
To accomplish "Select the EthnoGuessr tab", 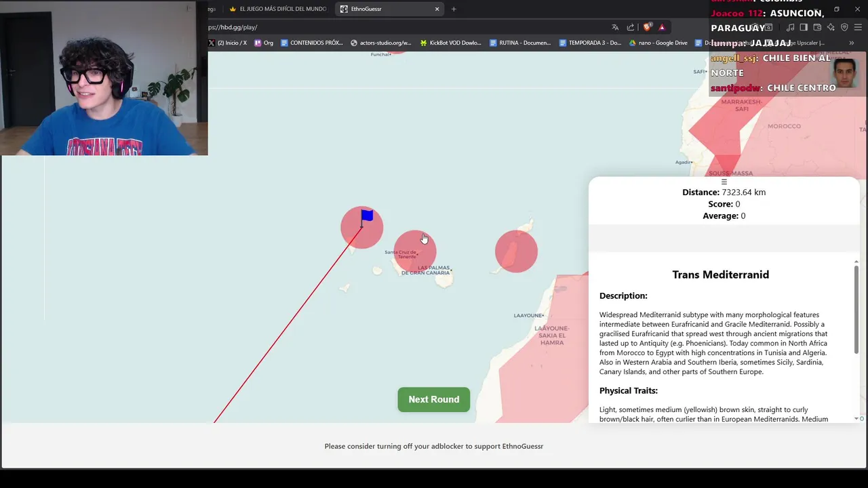I will pyautogui.click(x=390, y=9).
